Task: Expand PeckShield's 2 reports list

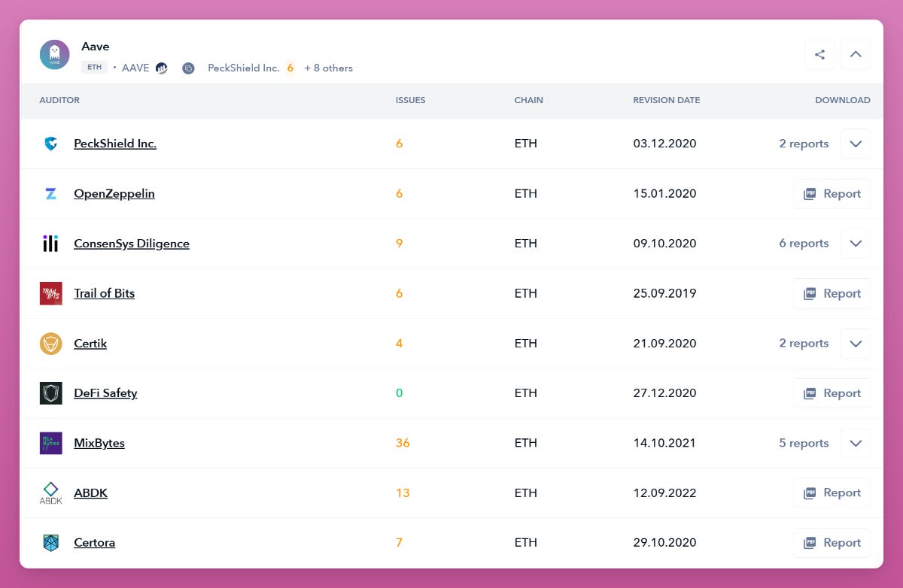Action: pos(856,143)
